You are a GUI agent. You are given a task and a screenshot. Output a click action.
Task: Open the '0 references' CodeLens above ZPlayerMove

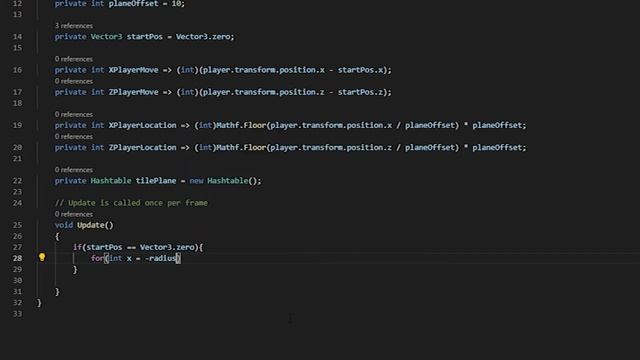click(74, 81)
